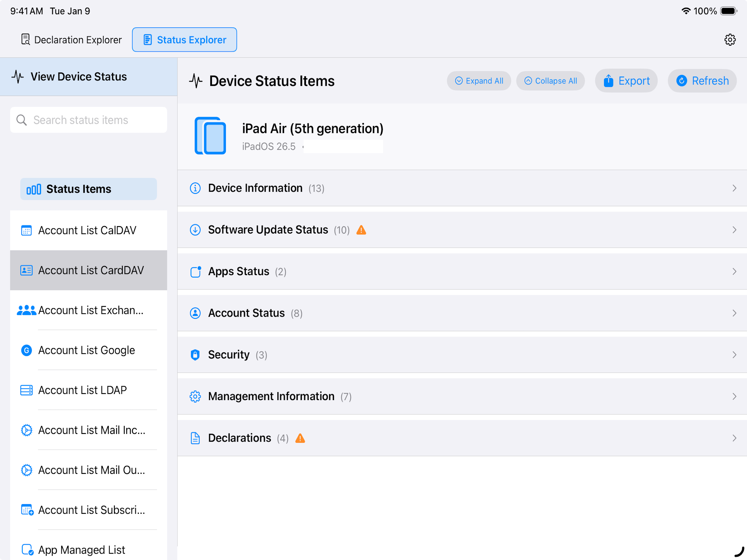Screen dimensions: 747x560
Task: Click the status bar clock 9:41 AM
Action: (x=27, y=11)
